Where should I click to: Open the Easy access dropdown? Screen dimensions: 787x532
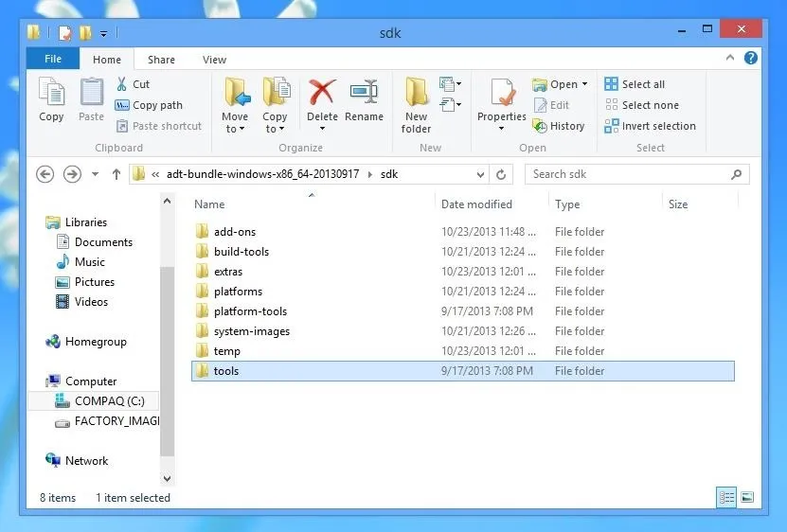point(450,105)
